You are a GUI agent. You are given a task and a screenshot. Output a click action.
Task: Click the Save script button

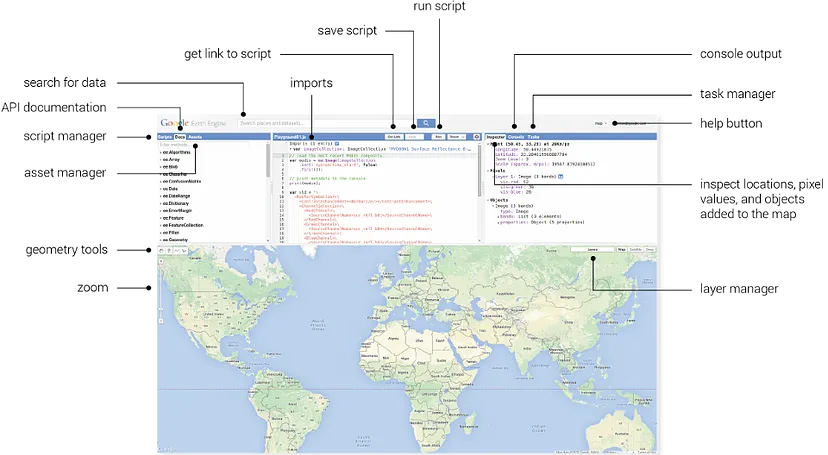coord(415,137)
